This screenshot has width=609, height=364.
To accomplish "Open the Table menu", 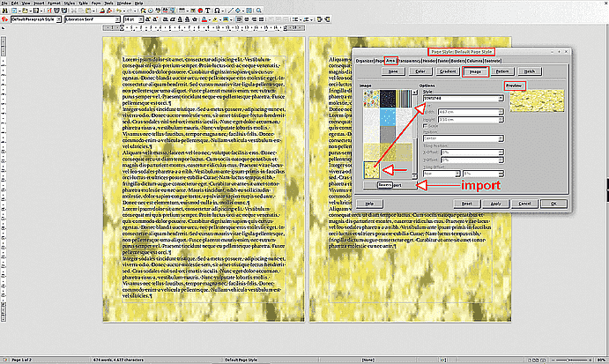I will click(83, 4).
